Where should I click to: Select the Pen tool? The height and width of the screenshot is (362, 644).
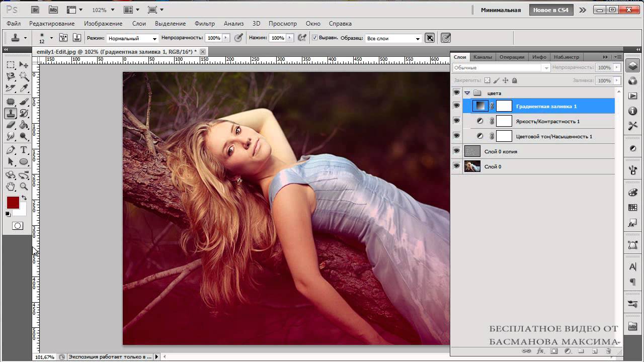point(11,150)
